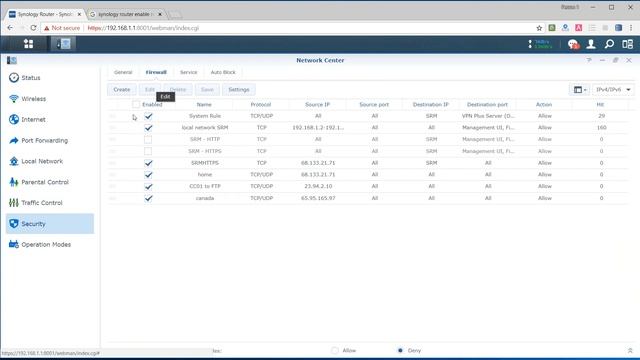
Task: Enable the SRM - HTTPS rule checkbox
Action: point(148,151)
